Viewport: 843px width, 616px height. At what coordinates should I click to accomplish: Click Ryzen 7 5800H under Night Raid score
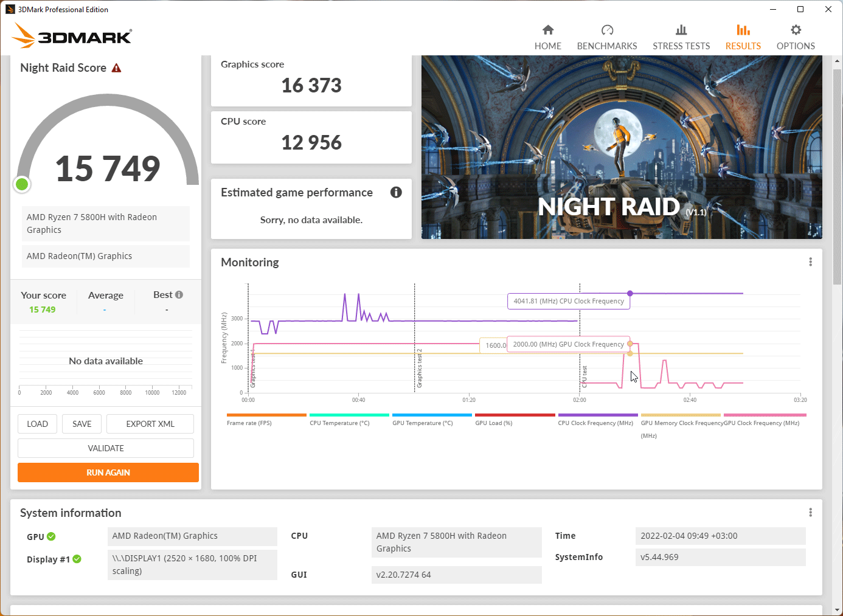pos(106,224)
